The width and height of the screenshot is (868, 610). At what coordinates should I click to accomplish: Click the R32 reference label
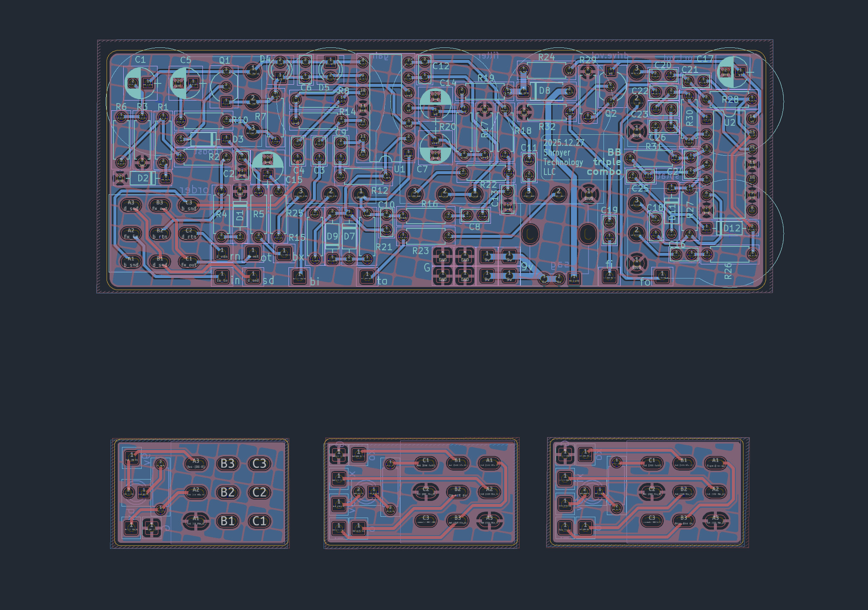tap(547, 127)
